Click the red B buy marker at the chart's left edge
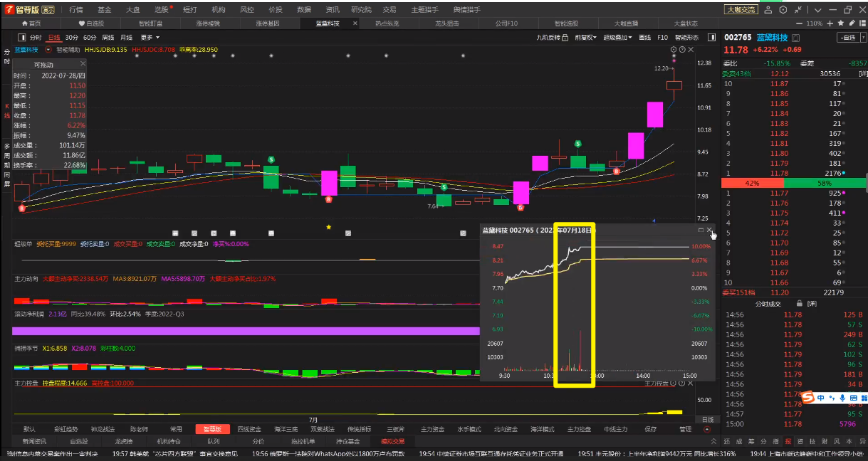The image size is (868, 461). 22,208
